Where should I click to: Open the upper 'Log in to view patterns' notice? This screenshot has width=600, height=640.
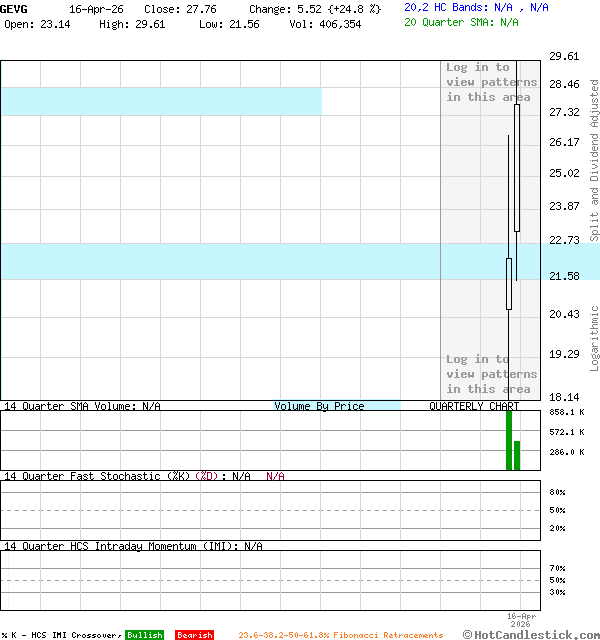491,82
